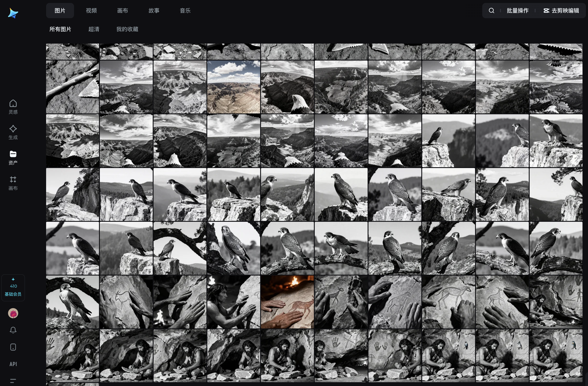Viewport: 588px width, 386px height.
Task: Switch to the 音乐 music tab
Action: point(185,11)
